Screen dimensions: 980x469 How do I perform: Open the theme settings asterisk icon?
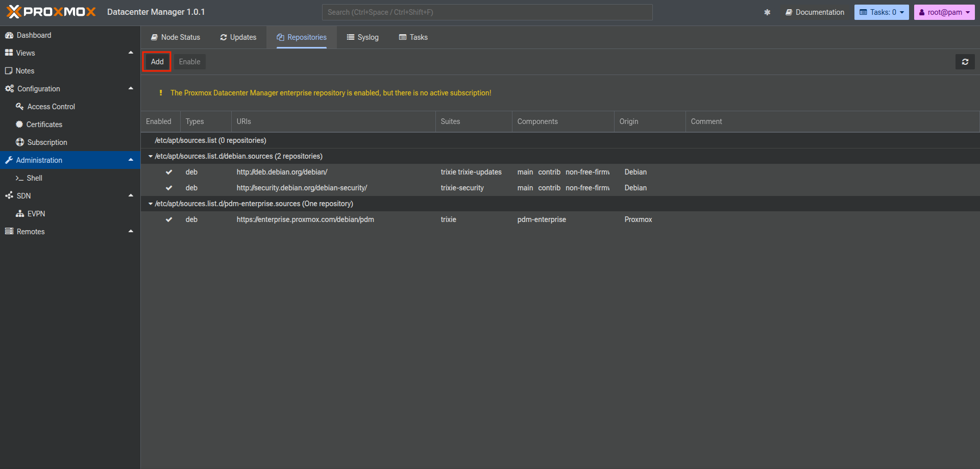tap(767, 12)
